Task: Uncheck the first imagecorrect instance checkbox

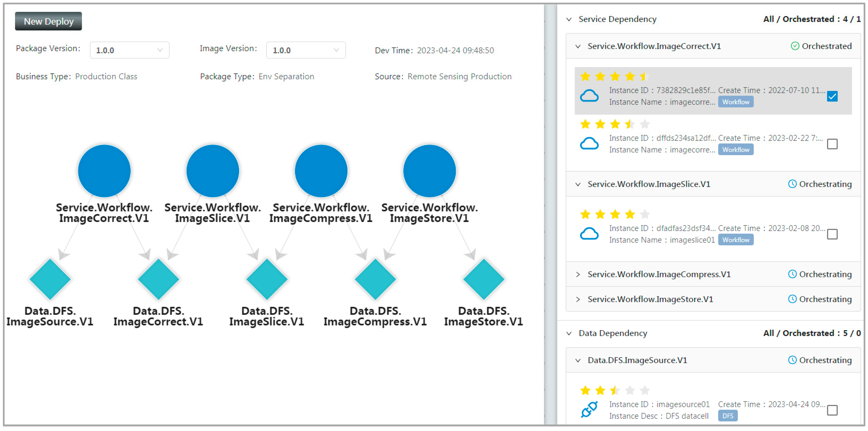Action: [832, 96]
